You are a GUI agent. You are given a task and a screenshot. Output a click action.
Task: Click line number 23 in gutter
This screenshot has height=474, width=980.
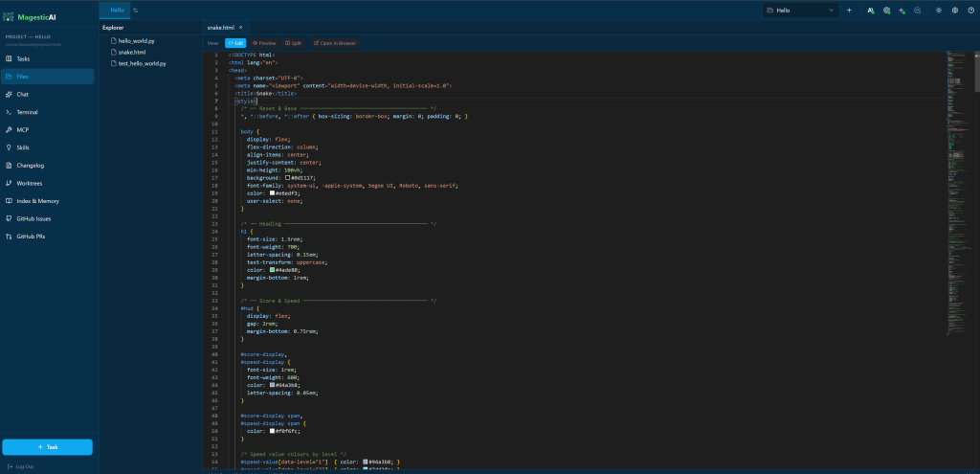pyautogui.click(x=215, y=224)
